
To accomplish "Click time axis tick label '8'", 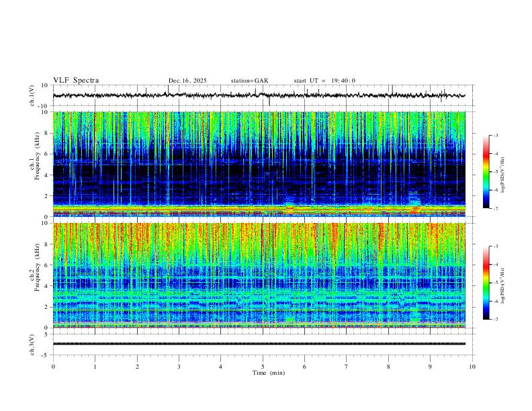I will pos(388,367).
